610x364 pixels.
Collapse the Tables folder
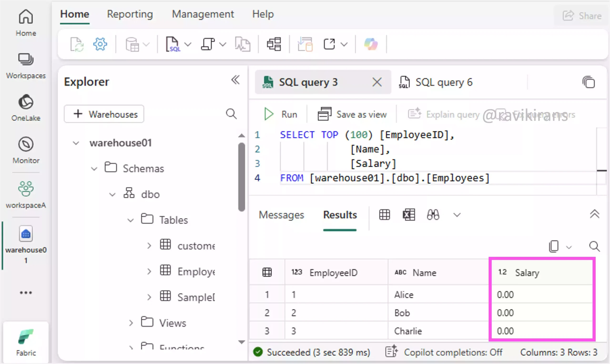click(x=131, y=220)
